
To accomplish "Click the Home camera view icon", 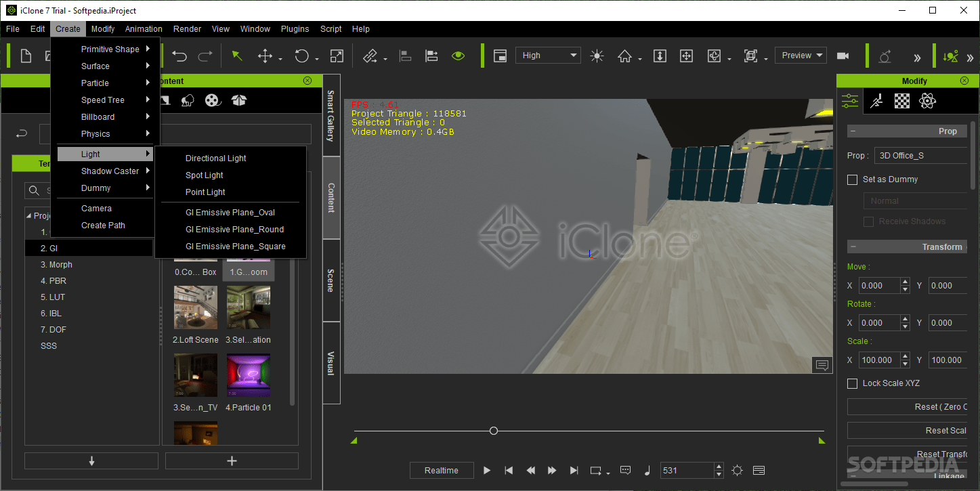I will coord(625,56).
